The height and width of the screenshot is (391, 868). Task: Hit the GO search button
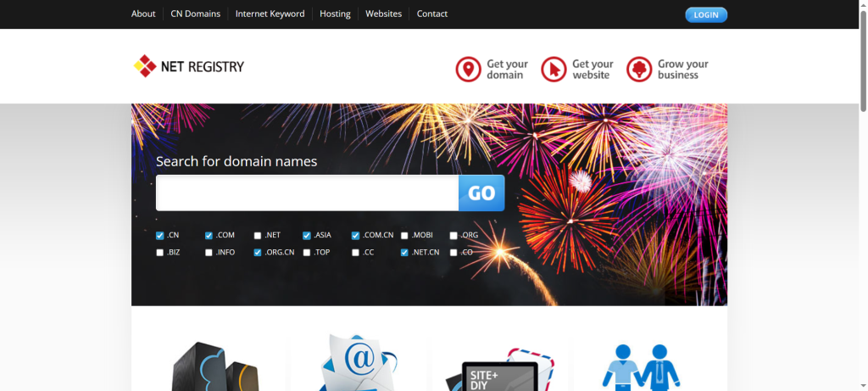pos(481,193)
